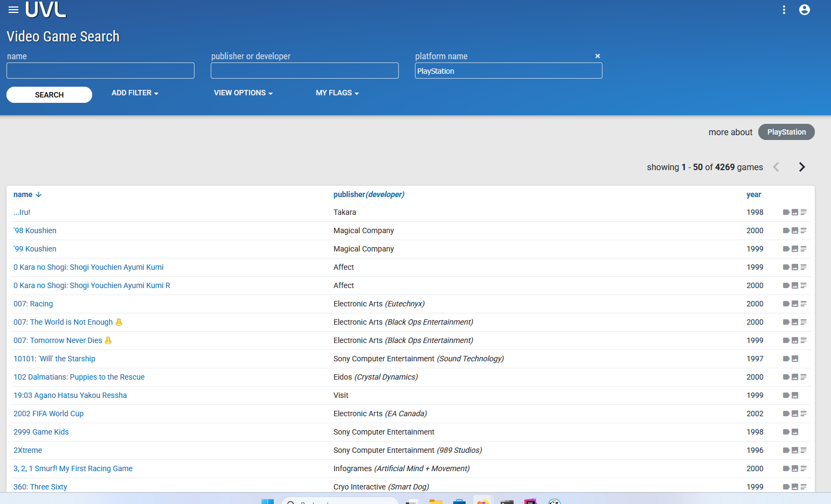This screenshot has height=504, width=831.
Task: Click the tag icon in the 360: Three Sixty row
Action: (x=786, y=487)
